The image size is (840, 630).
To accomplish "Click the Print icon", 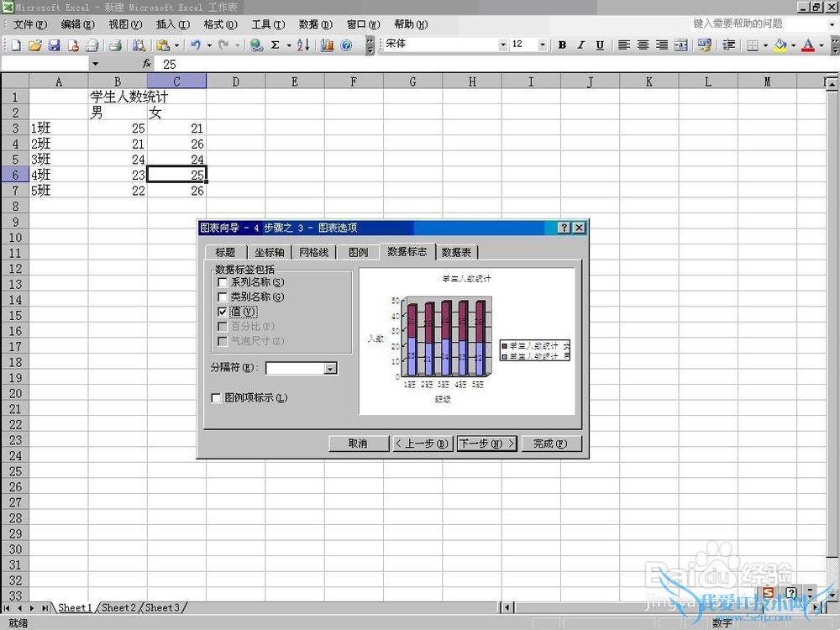I will (115, 45).
